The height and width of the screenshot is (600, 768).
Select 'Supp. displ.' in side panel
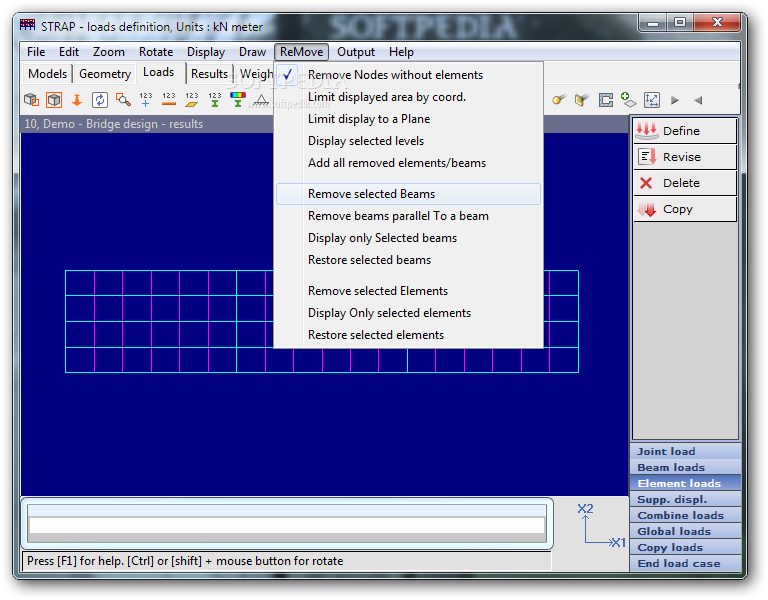click(x=685, y=500)
